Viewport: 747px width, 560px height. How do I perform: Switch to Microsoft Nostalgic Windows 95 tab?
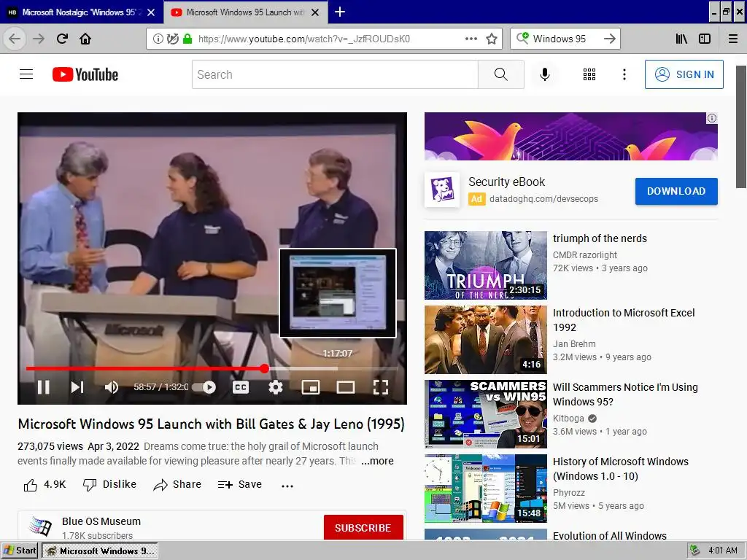[81, 12]
